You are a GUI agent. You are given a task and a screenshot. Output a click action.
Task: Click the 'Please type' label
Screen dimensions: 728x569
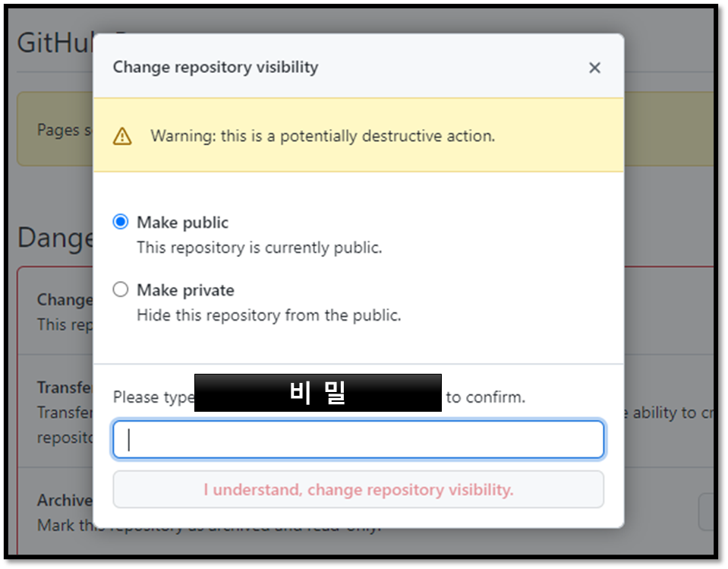[x=153, y=397]
